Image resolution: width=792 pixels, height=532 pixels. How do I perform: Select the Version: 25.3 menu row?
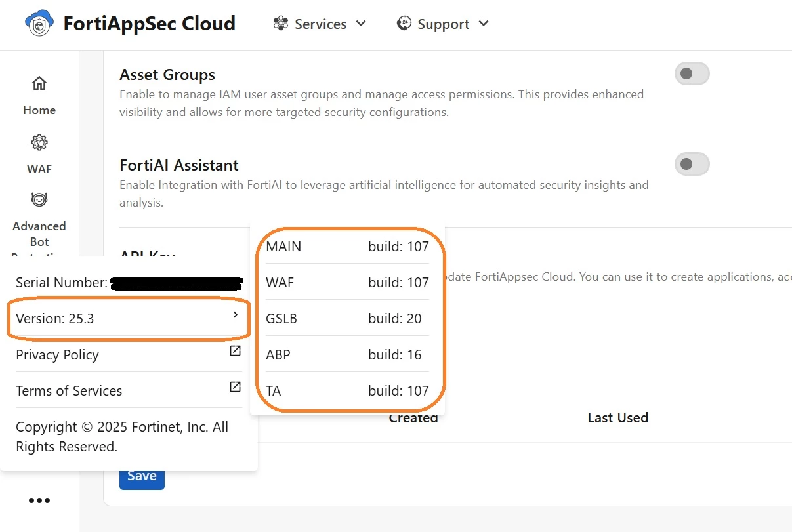(x=129, y=319)
